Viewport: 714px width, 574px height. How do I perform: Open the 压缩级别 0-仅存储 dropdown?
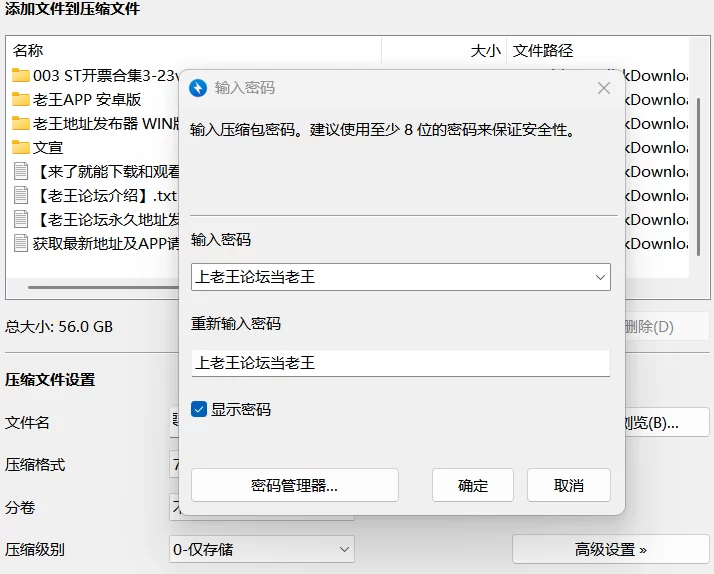click(262, 549)
